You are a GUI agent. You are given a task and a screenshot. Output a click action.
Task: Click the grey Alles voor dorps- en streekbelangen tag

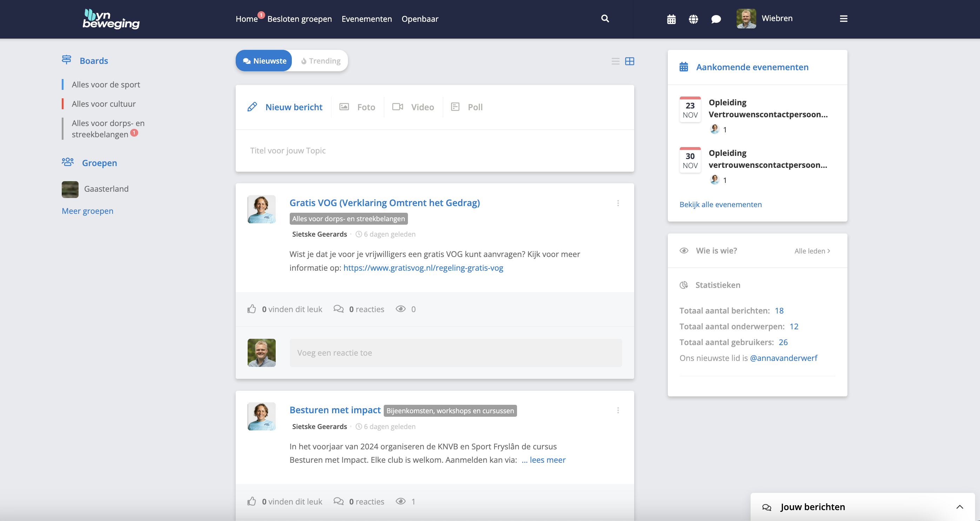(349, 219)
